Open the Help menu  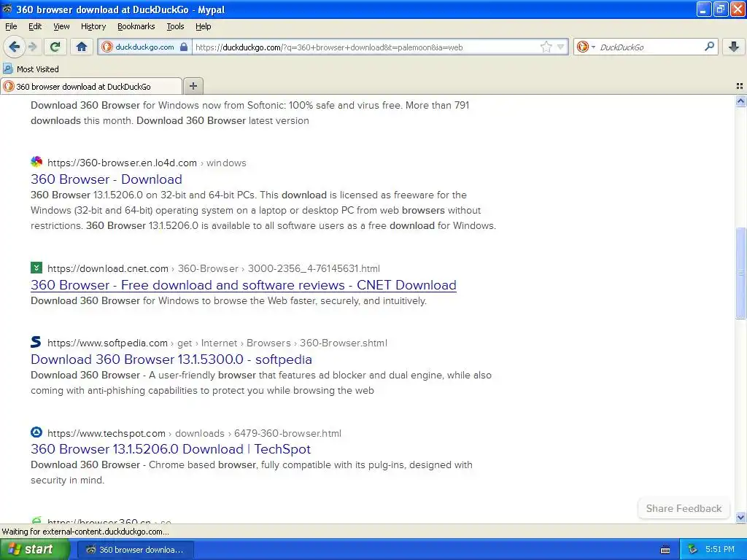(x=203, y=26)
